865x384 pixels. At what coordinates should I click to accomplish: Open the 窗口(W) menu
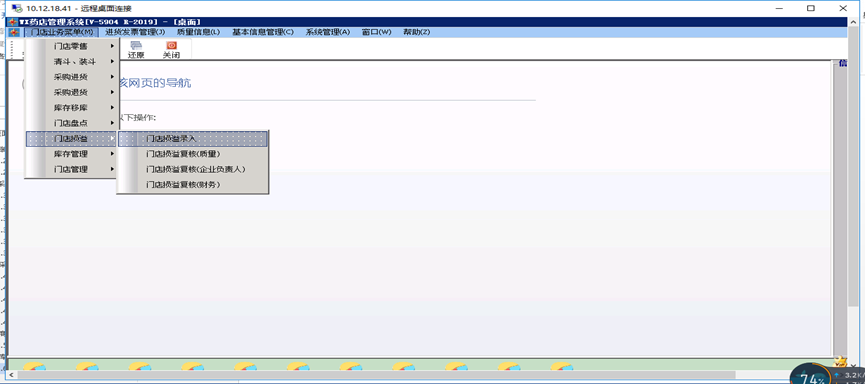point(376,32)
